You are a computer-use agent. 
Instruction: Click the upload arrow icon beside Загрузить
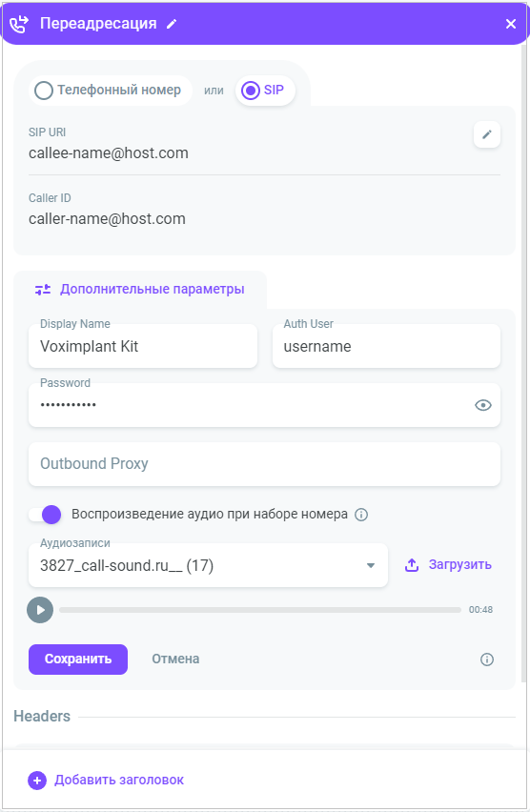pyautogui.click(x=412, y=565)
